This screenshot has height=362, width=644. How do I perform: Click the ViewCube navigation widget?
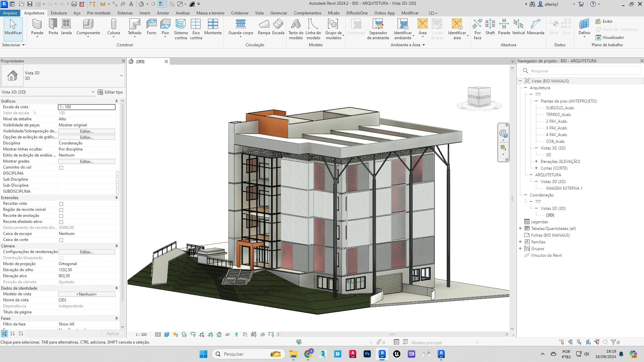(479, 97)
